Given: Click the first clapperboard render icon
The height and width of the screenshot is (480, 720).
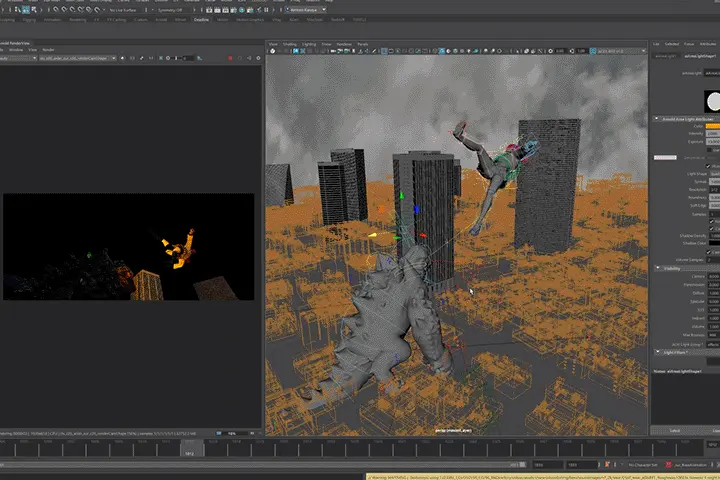Looking at the screenshot, I should point(209,10).
